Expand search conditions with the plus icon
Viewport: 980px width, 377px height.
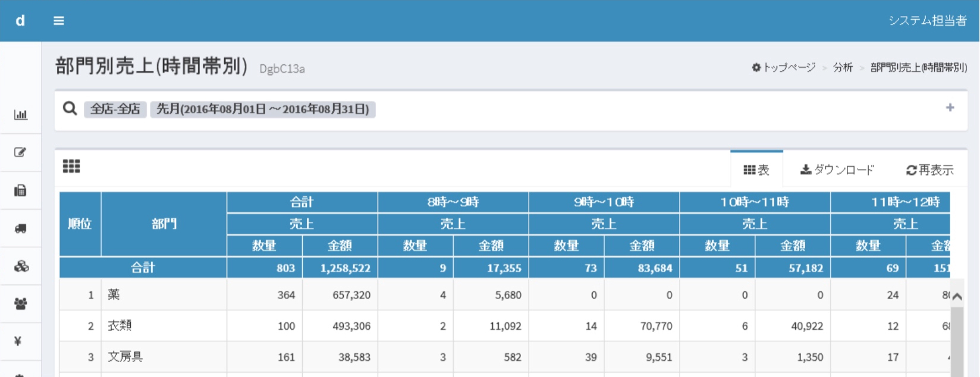click(x=950, y=108)
